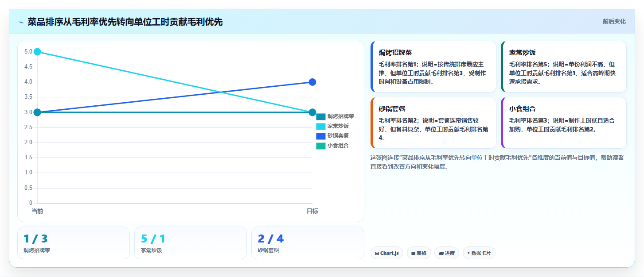
Task: Click the lightning icon beside the title
Action: (x=21, y=22)
